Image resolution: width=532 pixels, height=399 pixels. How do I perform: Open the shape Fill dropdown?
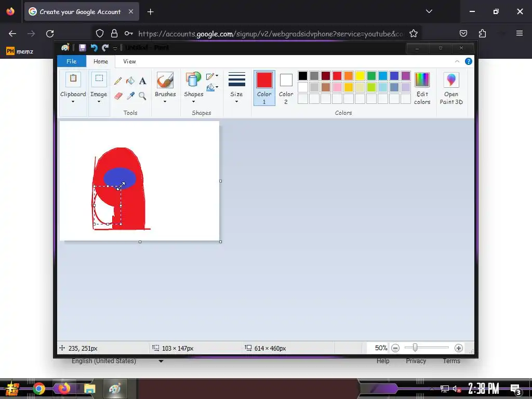click(x=212, y=87)
